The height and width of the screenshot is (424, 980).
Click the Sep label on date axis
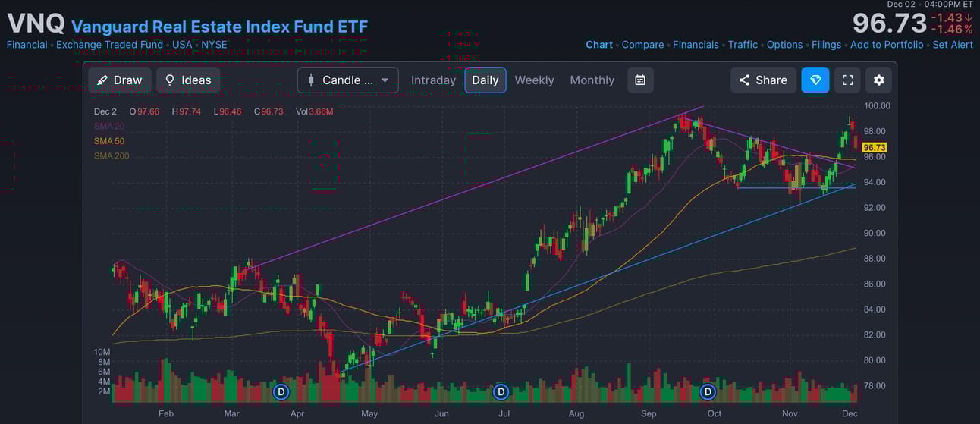649,413
